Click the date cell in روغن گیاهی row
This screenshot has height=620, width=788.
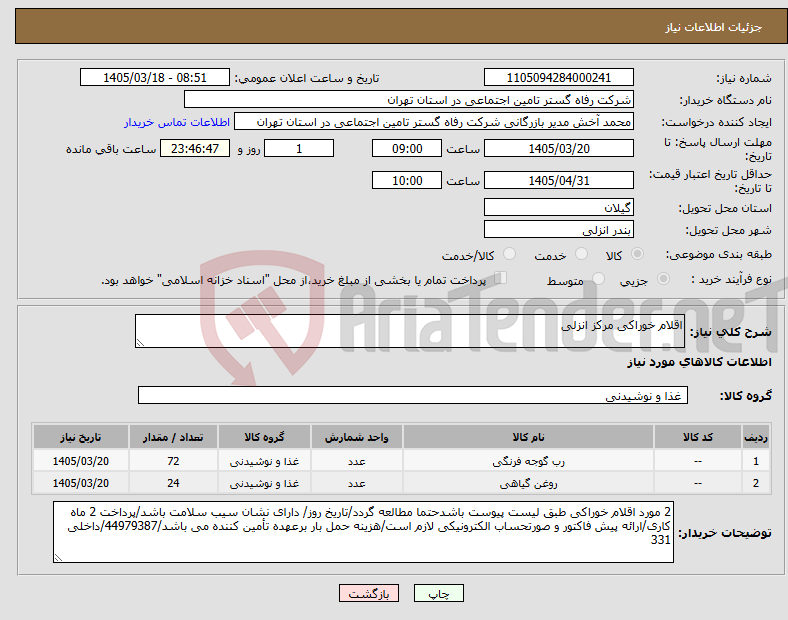click(80, 483)
